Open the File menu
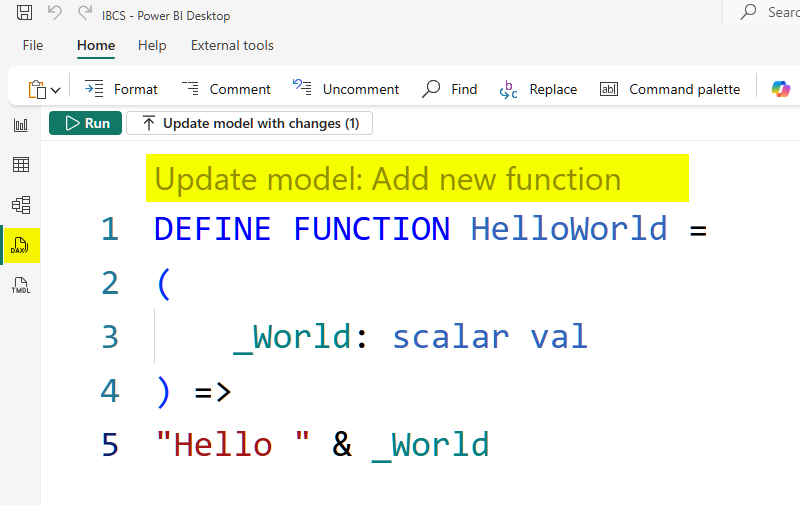800x505 pixels. point(33,45)
